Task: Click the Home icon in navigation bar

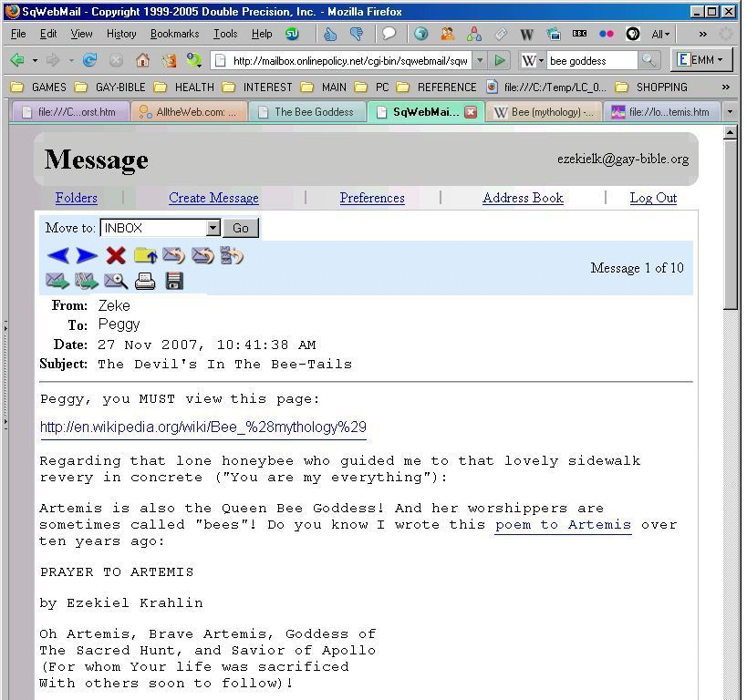Action: (142, 60)
